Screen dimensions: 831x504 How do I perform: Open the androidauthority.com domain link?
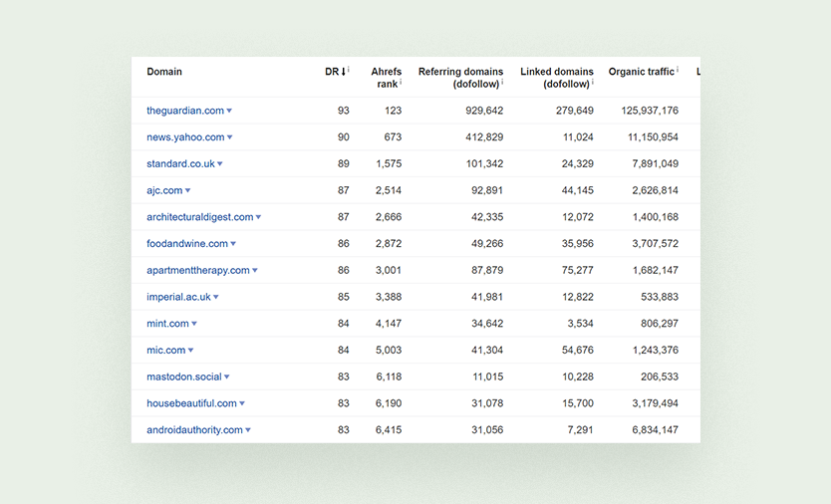(194, 430)
